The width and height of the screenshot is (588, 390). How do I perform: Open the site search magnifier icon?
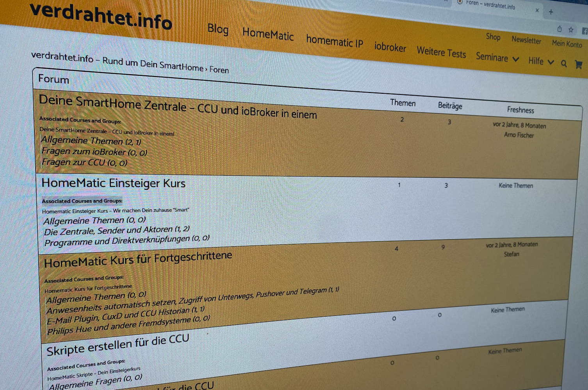[x=564, y=63]
